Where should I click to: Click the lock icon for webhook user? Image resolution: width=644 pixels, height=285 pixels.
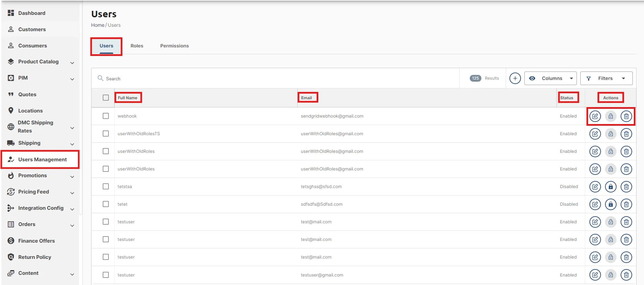tap(610, 116)
